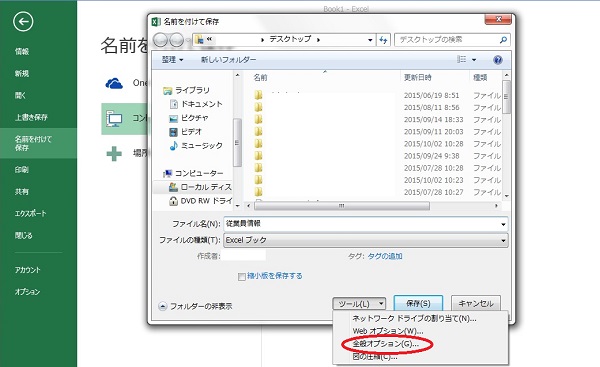Click the 保存(S) button
The image size is (600, 367).
[418, 303]
